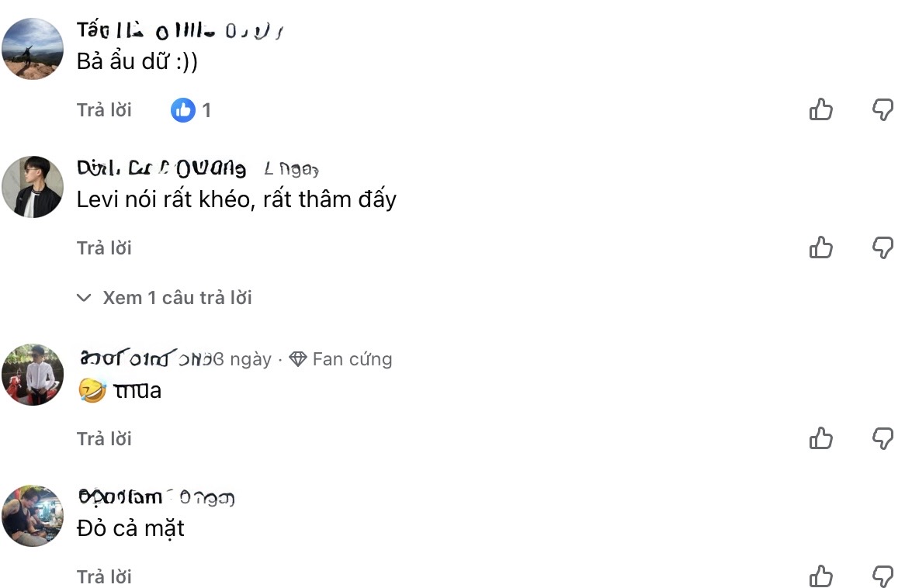Like the laughing emoji comment

pyautogui.click(x=820, y=438)
